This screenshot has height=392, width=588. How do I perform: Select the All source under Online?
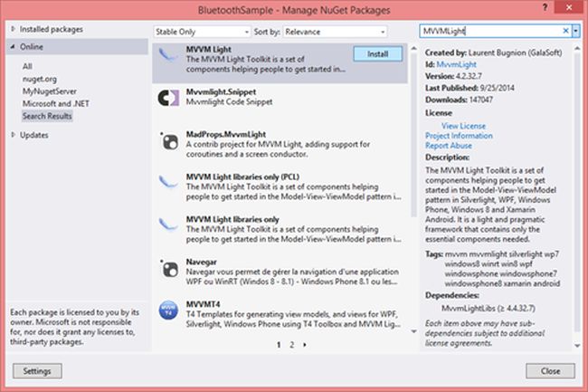coord(27,66)
